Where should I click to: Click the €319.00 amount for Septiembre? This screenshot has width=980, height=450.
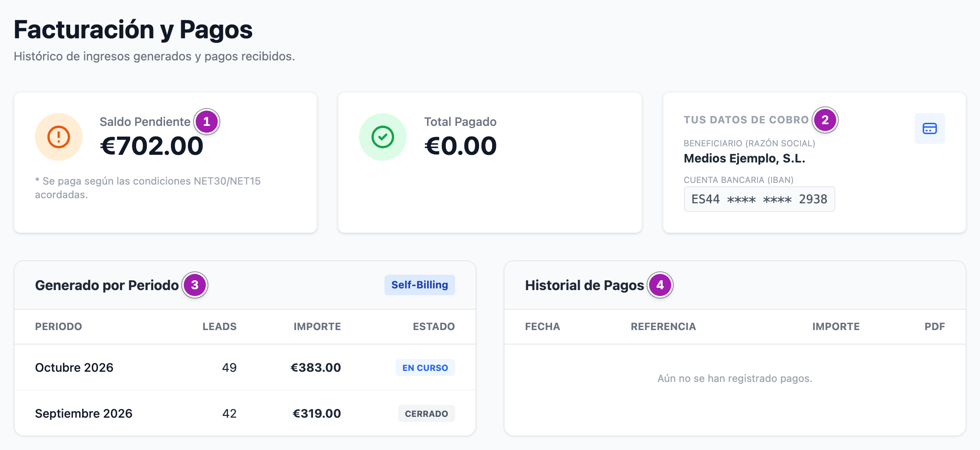pyautogui.click(x=317, y=413)
